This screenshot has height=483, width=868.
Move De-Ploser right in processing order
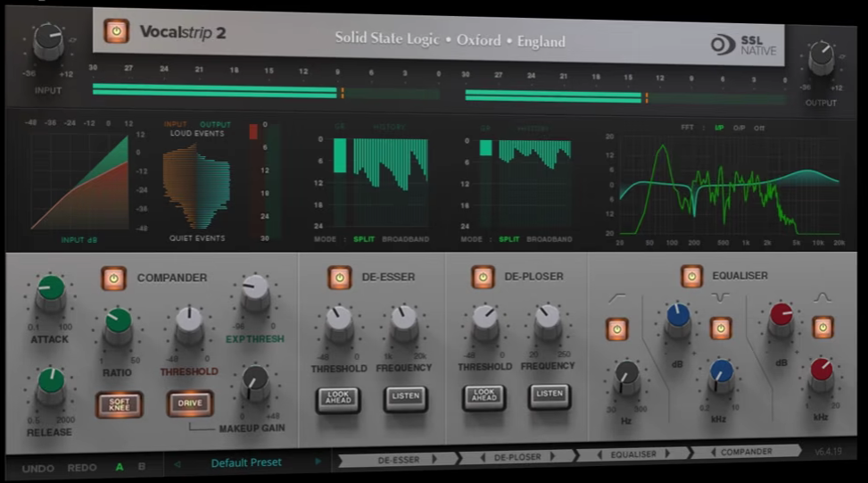pyautogui.click(x=552, y=456)
